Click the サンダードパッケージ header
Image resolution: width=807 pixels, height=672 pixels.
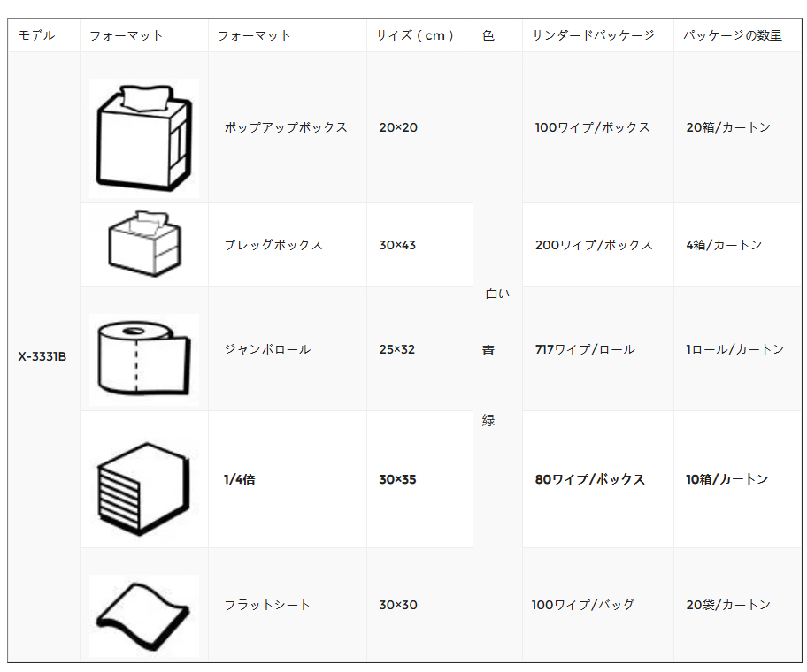point(593,35)
